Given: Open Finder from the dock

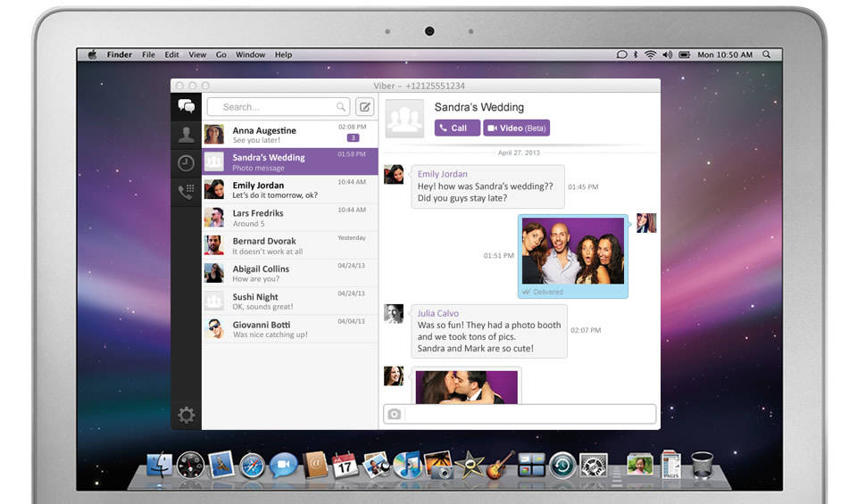Looking at the screenshot, I should coord(159,466).
